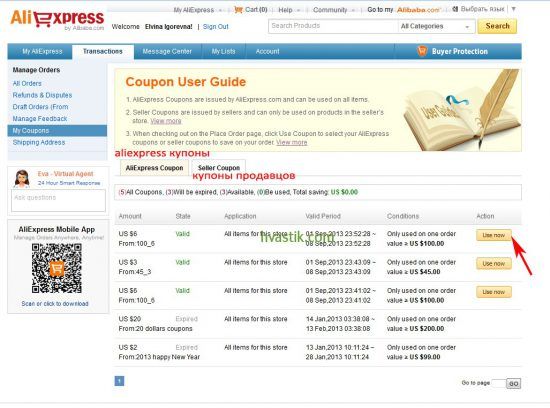Click Eva - Virtual Agent title
The width and height of the screenshot is (550, 408).
coord(66,174)
